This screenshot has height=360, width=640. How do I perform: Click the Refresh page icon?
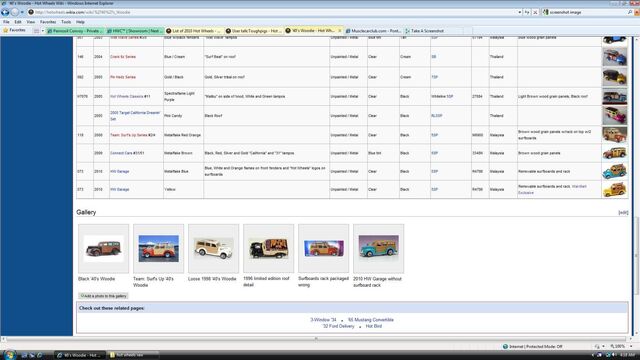(527, 12)
